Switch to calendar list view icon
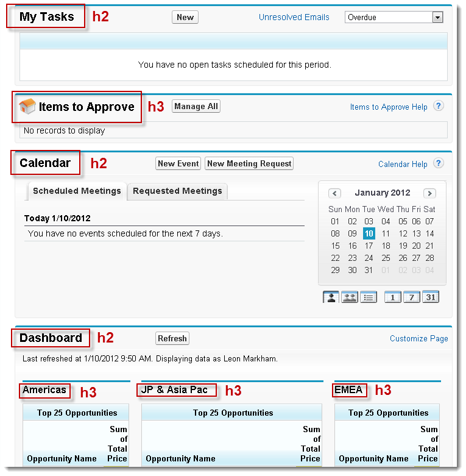 [x=369, y=297]
